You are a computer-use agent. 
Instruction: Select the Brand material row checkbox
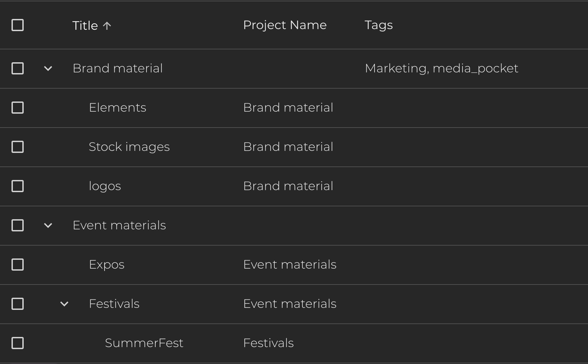pyautogui.click(x=18, y=68)
